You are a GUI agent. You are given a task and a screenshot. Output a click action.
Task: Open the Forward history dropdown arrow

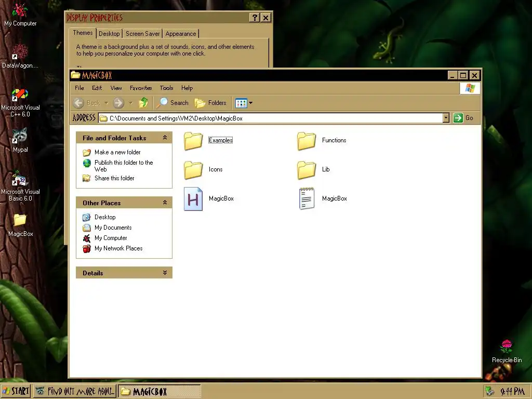point(130,103)
